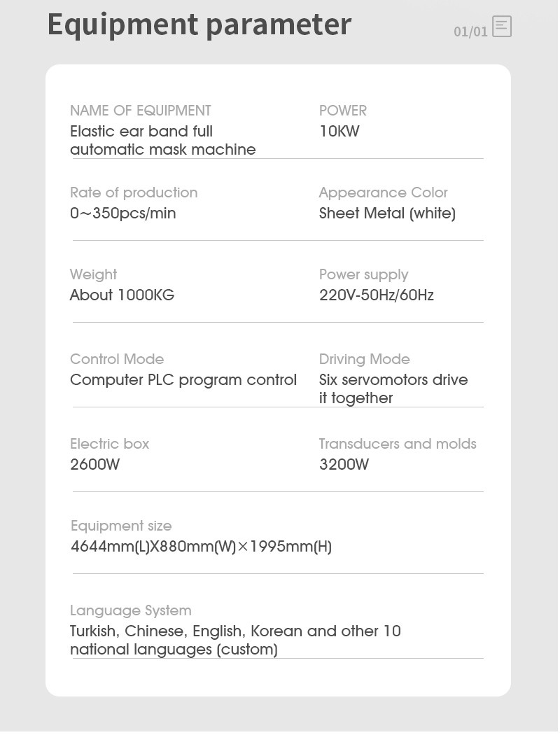Click the document page icon near 01/01
560x735 pixels.
click(x=502, y=27)
